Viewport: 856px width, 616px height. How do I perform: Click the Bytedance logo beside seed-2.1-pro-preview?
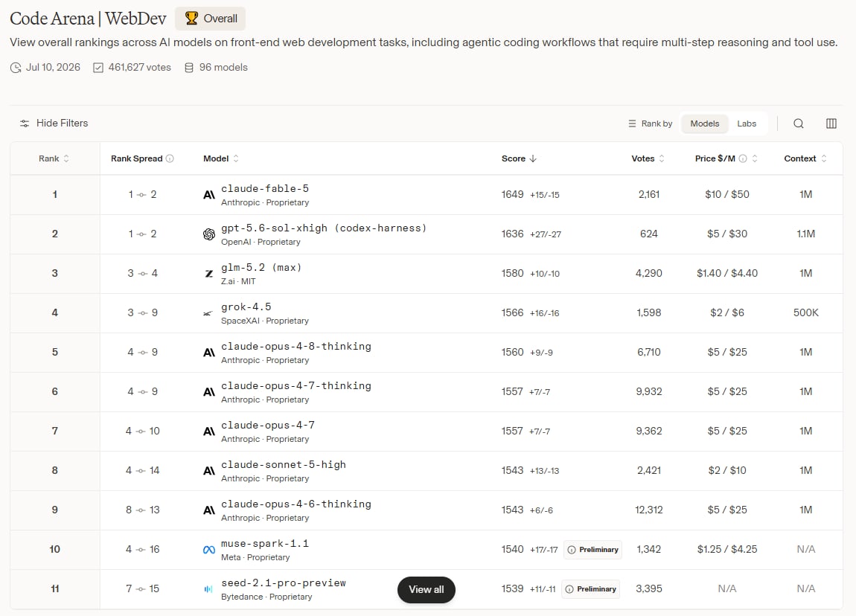coord(208,588)
